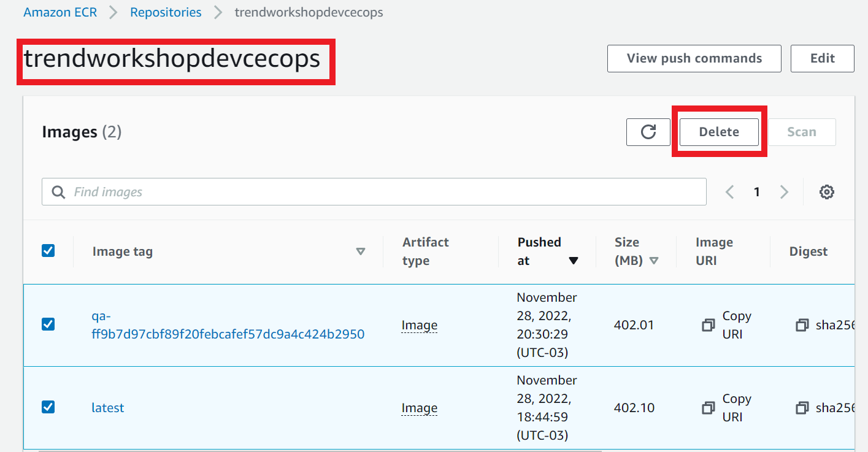Click the Edit repository button
The image size is (868, 452).
(823, 58)
